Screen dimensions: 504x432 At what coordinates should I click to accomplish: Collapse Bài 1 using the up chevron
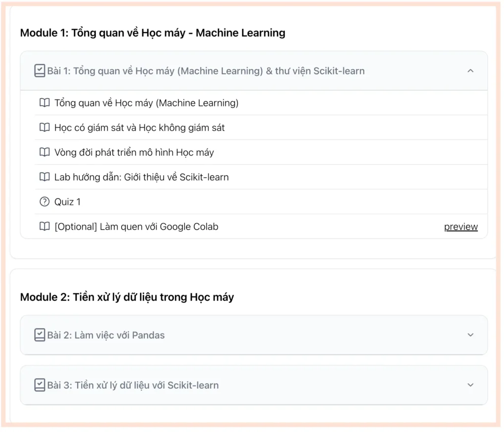pyautogui.click(x=470, y=71)
